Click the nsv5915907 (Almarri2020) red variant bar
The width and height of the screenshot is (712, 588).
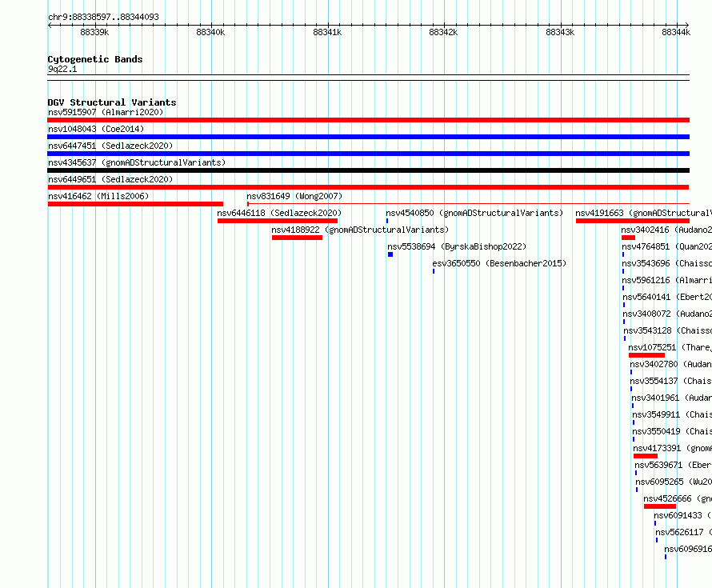(368, 120)
